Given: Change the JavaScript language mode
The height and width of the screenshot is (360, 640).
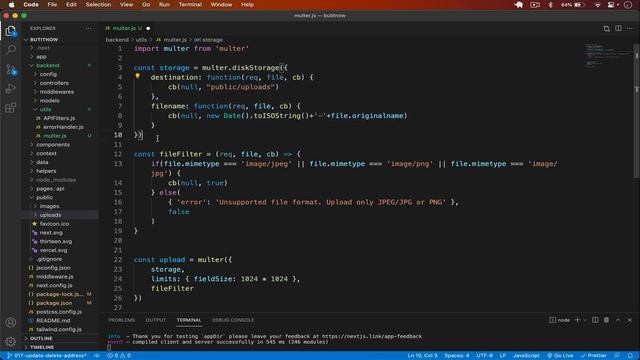Looking at the screenshot, I should click(x=526, y=356).
